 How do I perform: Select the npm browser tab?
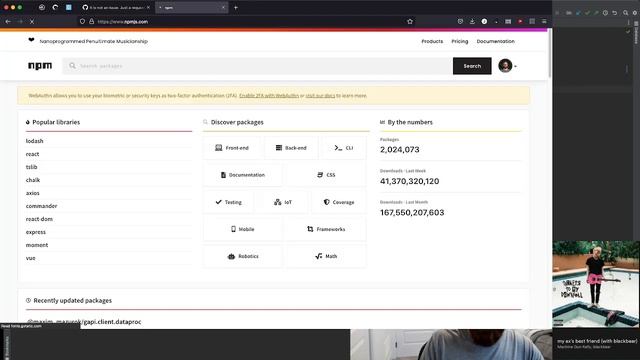(191, 7)
